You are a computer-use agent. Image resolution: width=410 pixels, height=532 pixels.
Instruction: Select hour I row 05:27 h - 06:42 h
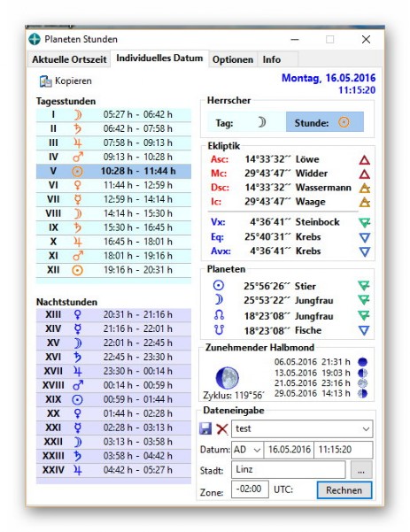pyautogui.click(x=113, y=115)
